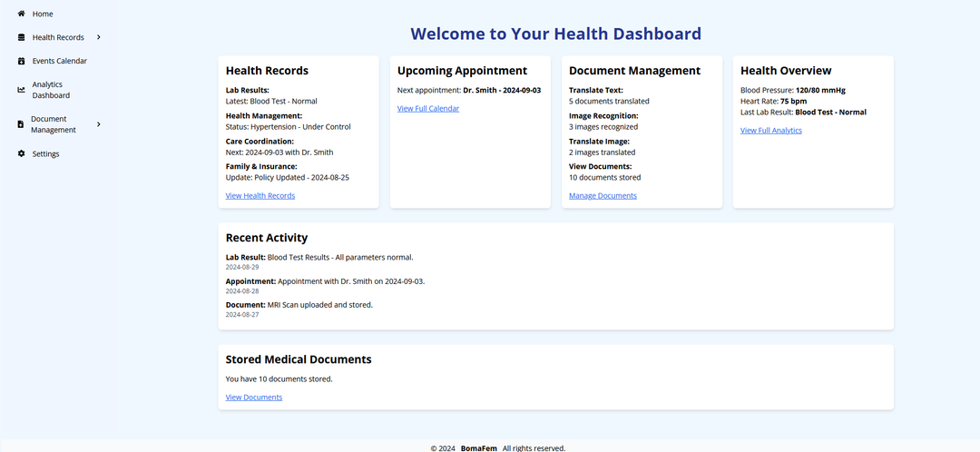Follow the View Health Records link
The width and height of the screenshot is (980, 452).
260,196
